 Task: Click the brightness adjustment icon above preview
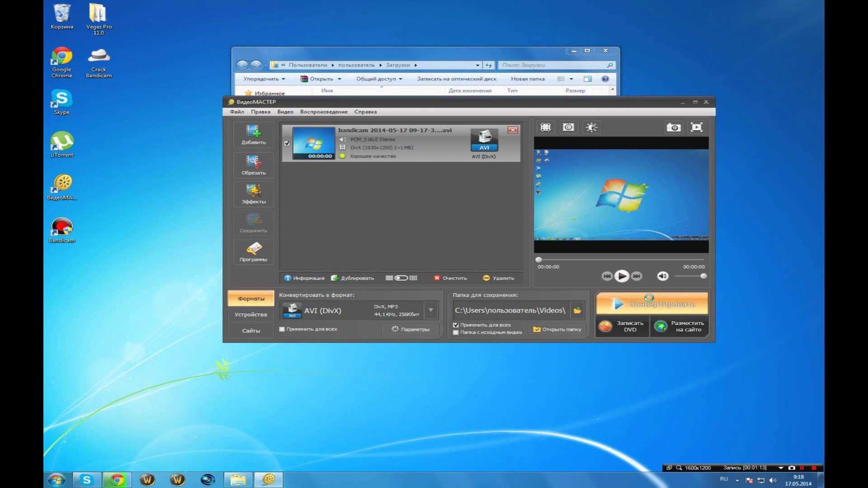[x=591, y=127]
